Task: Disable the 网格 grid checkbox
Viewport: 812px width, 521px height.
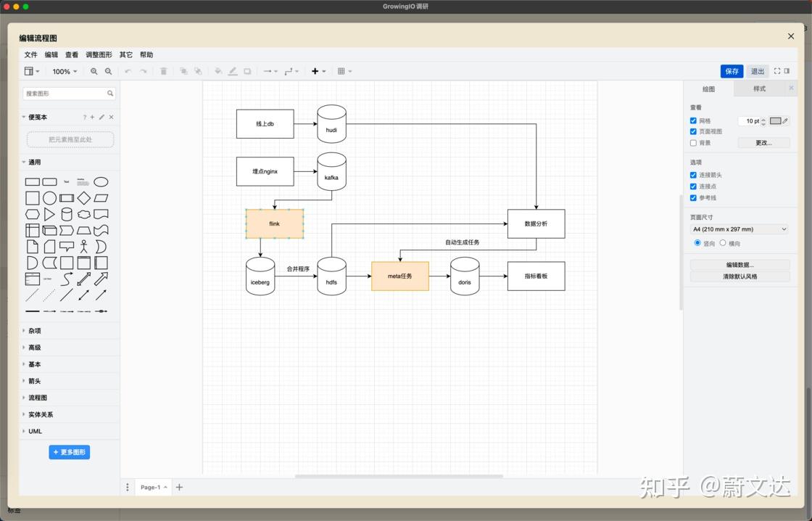Action: (693, 120)
